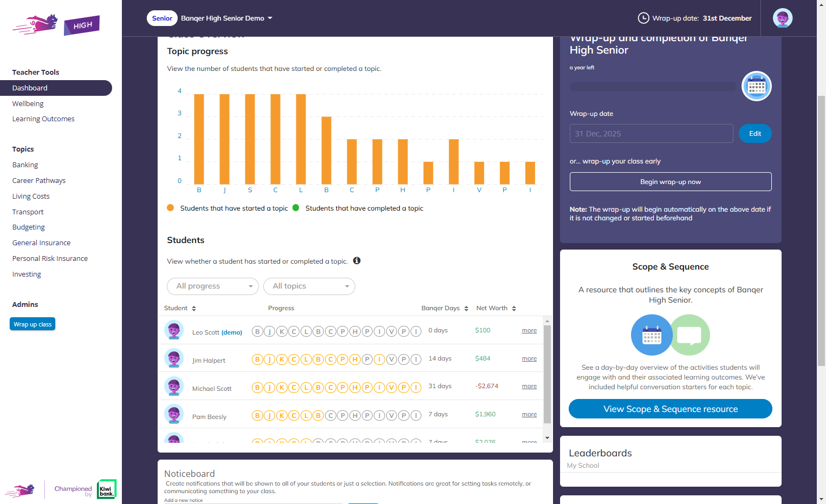Click Pam Beesly's net worth $1,960
Image resolution: width=826 pixels, height=504 pixels.
coord(485,414)
